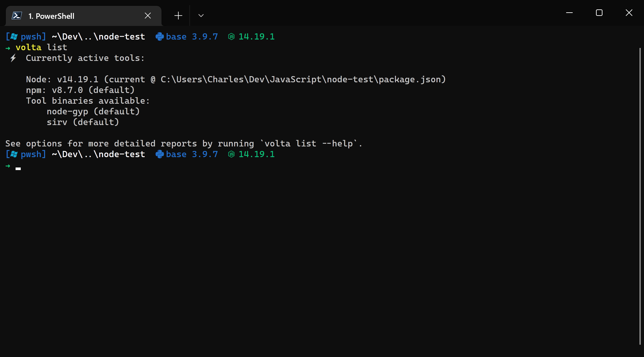644x357 pixels.
Task: Expand the new tab profile dropdown
Action: (x=201, y=16)
